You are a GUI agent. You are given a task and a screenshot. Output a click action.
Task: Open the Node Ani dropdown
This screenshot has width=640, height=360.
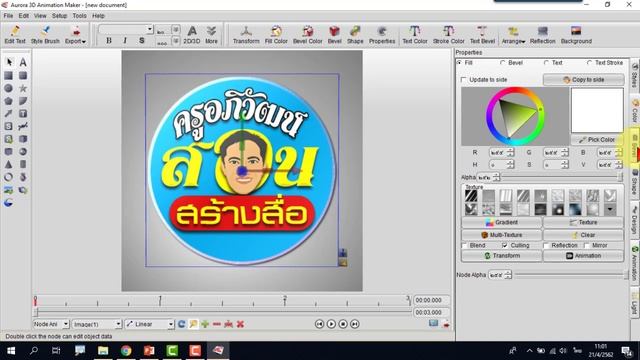coord(65,324)
